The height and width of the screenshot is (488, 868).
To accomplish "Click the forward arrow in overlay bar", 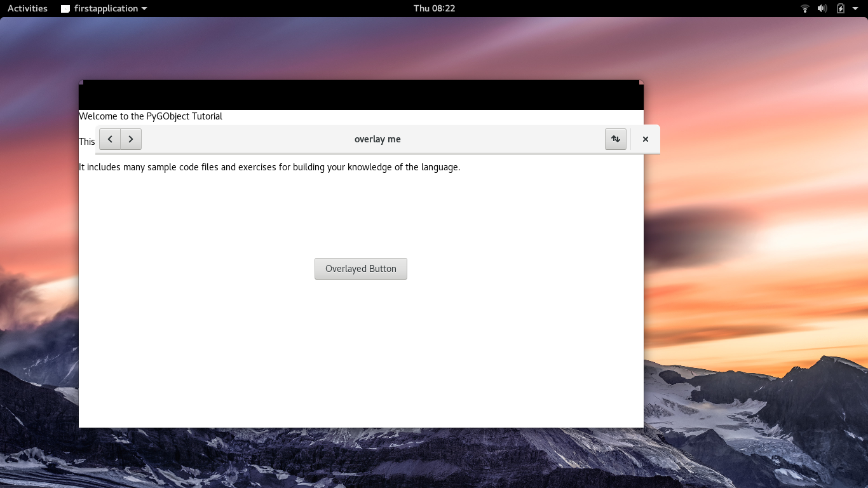I will tap(131, 139).
